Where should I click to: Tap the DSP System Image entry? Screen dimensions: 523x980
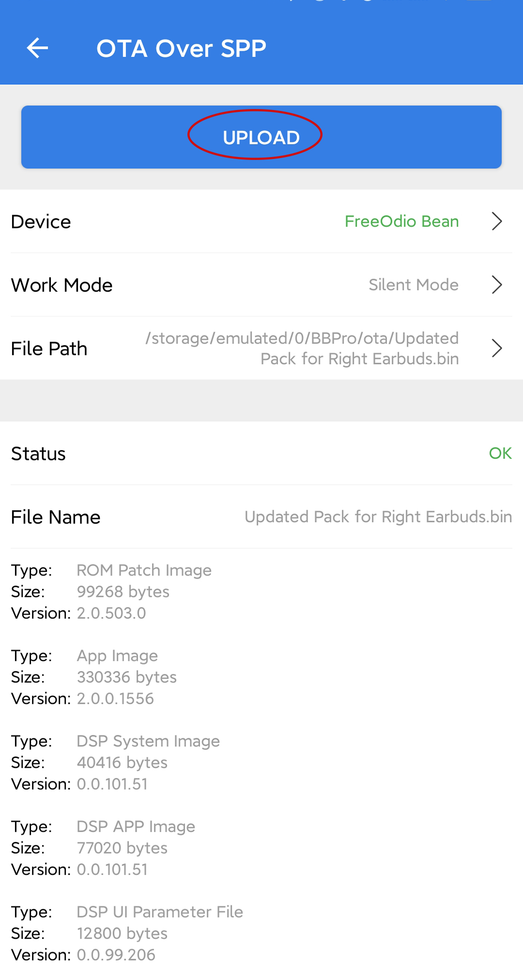coord(148,741)
